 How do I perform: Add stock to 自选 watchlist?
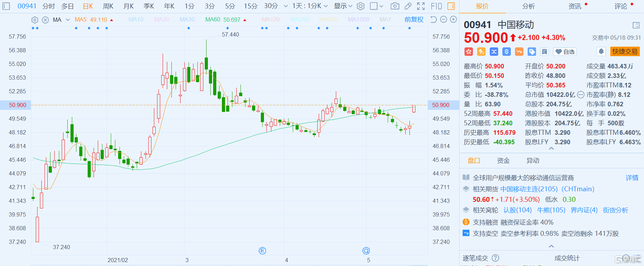coord(565,52)
